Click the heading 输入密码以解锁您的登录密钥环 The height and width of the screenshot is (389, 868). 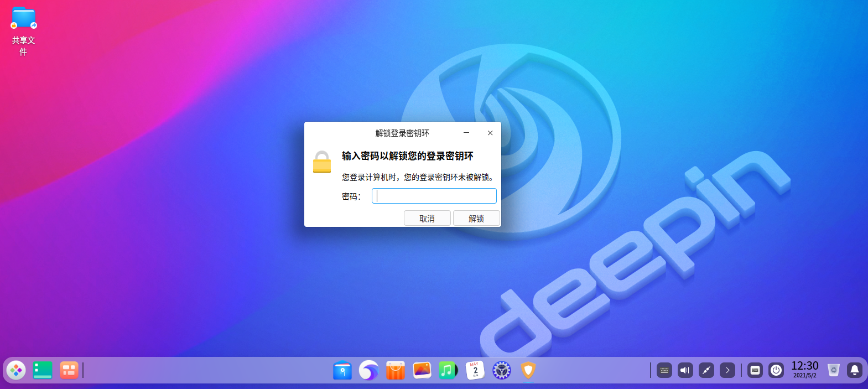click(x=408, y=156)
